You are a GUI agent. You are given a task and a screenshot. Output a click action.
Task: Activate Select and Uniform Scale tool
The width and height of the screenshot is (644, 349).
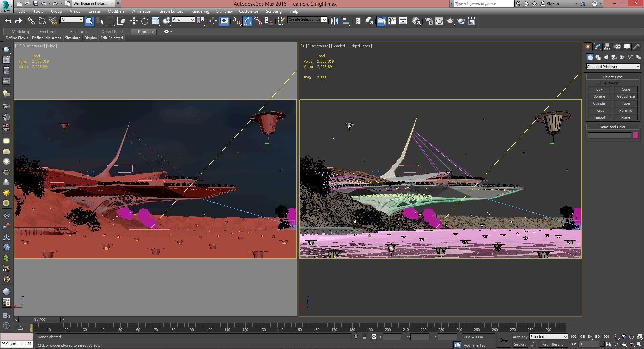pyautogui.click(x=156, y=21)
